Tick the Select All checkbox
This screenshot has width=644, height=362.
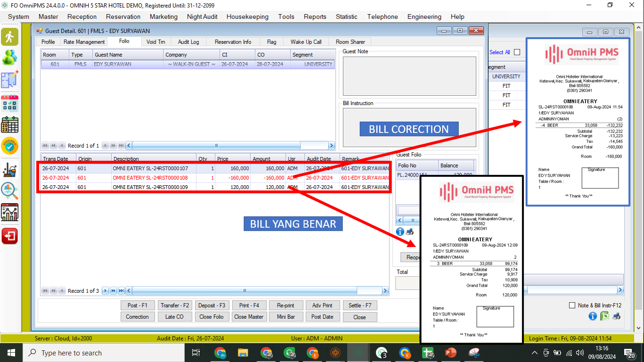[517, 52]
